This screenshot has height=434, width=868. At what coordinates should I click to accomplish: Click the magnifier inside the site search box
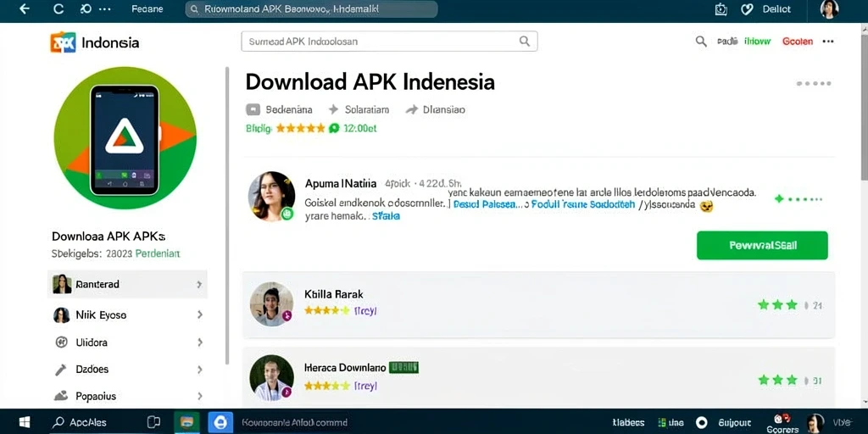(x=524, y=41)
